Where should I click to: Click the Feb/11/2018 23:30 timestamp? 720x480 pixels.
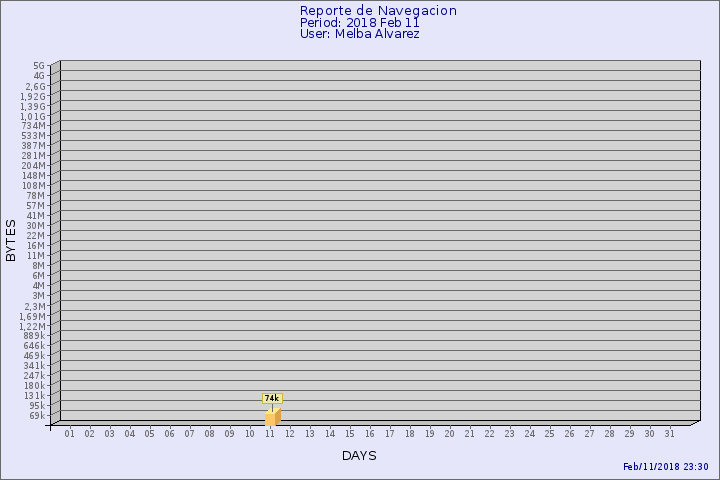(x=665, y=467)
